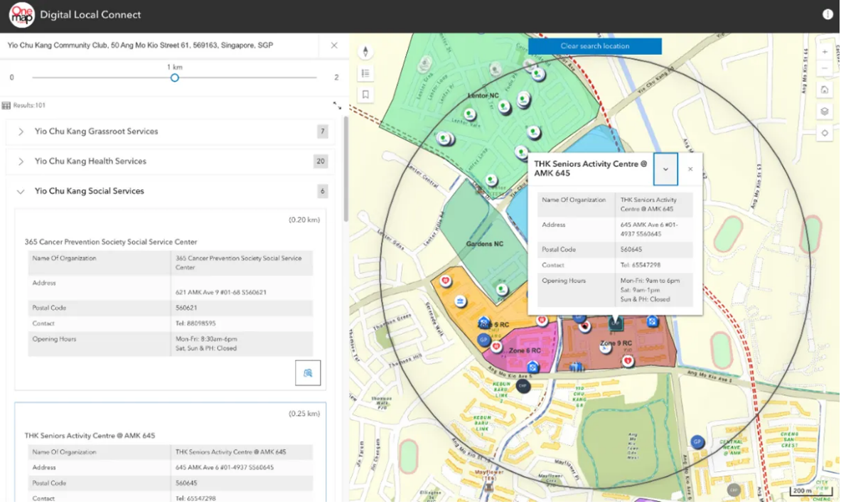Viewport: 841px width, 504px height.
Task: Zoom out the map with minus
Action: pyautogui.click(x=825, y=69)
